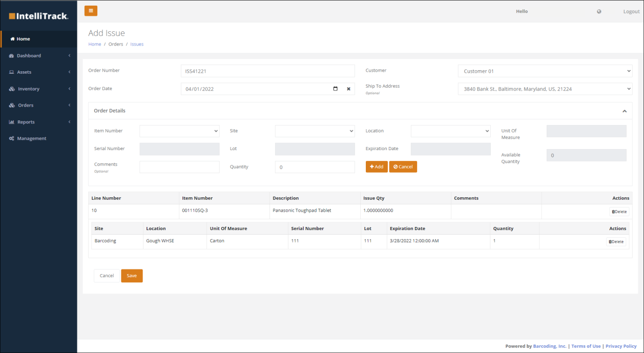The image size is (644, 353).
Task: Click the Available Quantity field
Action: pos(587,155)
